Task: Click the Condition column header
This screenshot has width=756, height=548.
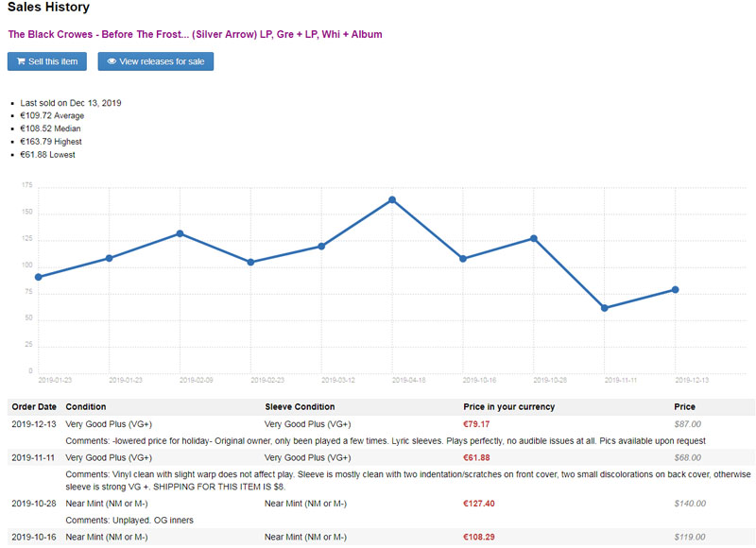Action: (x=86, y=407)
